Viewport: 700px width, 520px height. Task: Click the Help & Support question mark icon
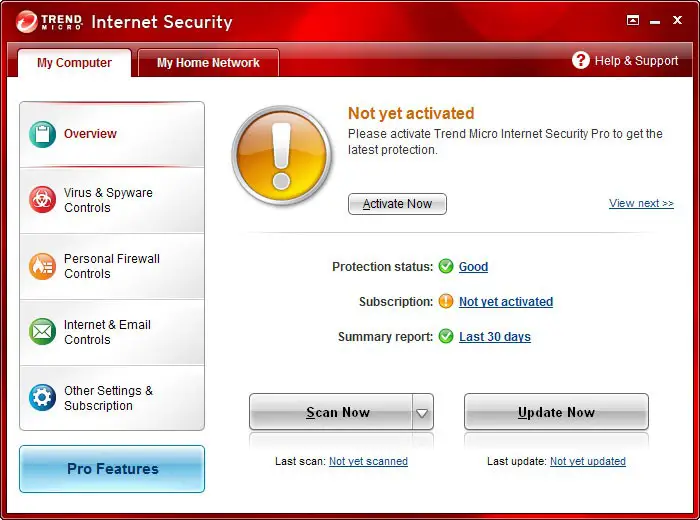pos(581,60)
